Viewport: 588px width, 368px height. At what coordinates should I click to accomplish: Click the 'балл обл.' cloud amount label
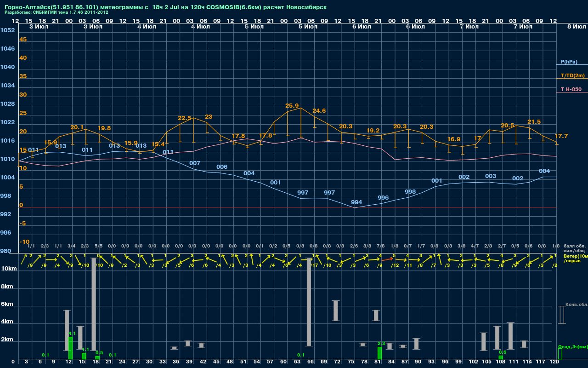(574, 246)
